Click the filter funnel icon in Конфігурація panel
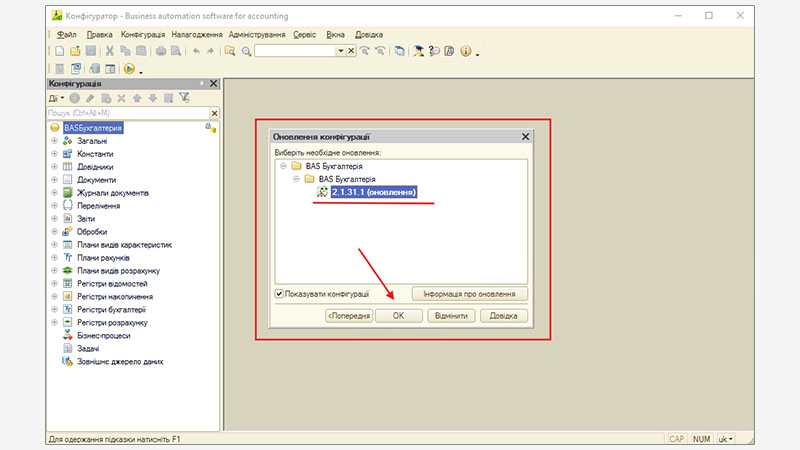 point(184,98)
